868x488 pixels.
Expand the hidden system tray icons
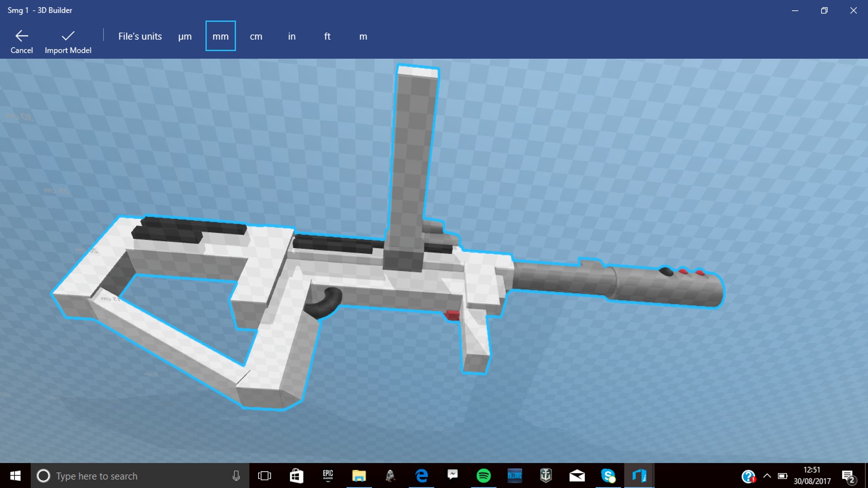coord(767,476)
